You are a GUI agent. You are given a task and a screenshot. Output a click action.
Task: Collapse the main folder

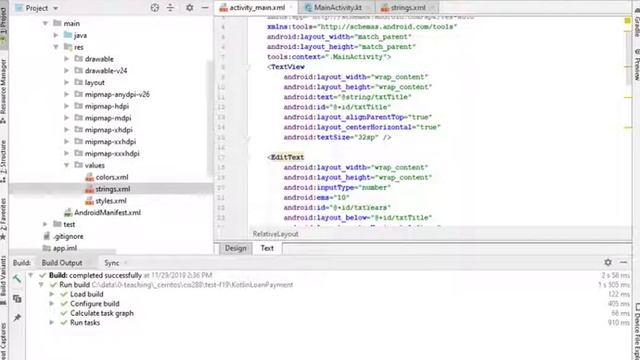pos(46,24)
